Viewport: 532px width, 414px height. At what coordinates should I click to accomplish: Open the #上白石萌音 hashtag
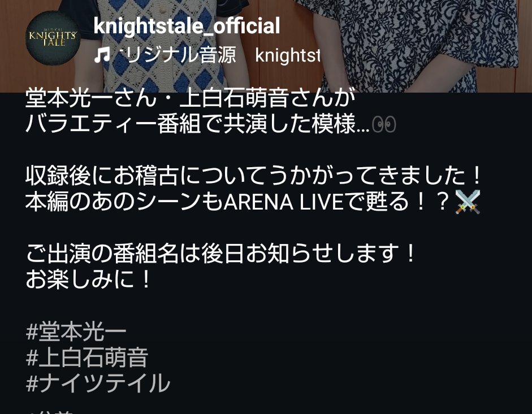(x=87, y=358)
